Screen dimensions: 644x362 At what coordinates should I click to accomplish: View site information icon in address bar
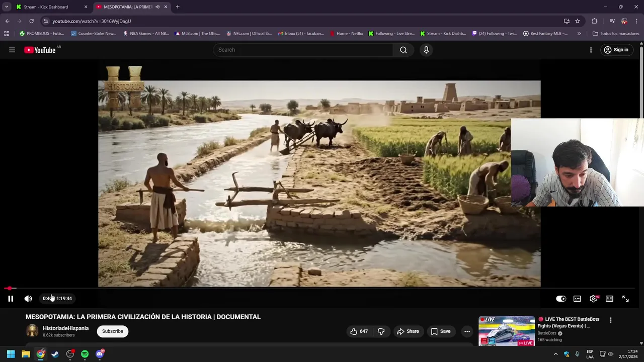(x=46, y=21)
